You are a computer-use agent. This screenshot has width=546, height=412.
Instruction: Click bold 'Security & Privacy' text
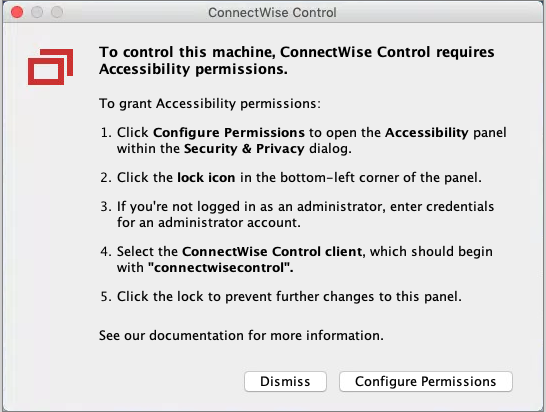tap(244, 149)
